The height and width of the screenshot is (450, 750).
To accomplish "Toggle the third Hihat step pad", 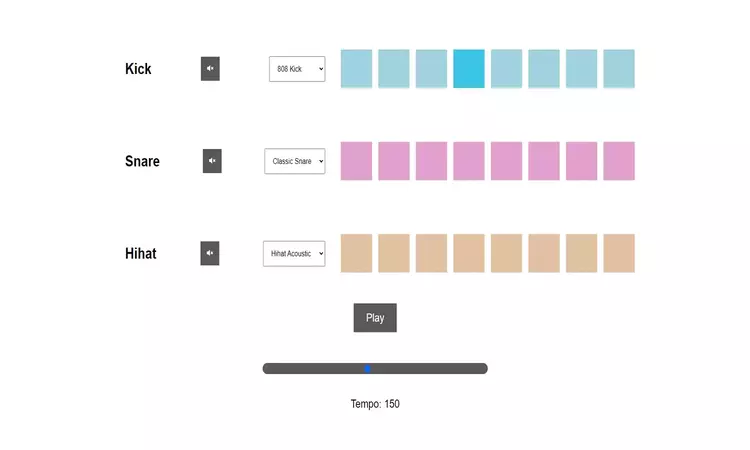I will pyautogui.click(x=432, y=253).
